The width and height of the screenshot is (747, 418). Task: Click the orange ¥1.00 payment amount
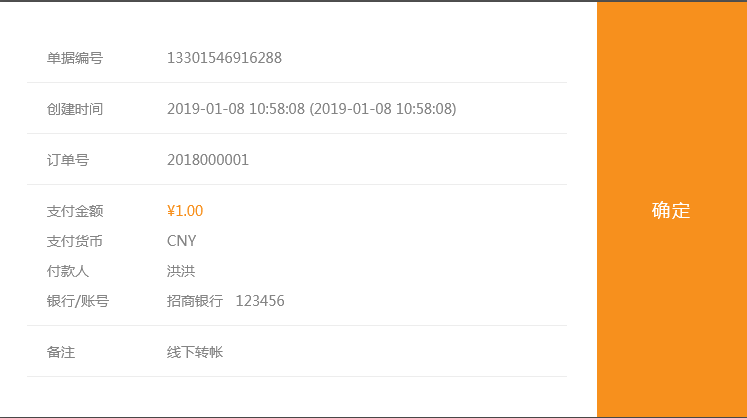185,211
